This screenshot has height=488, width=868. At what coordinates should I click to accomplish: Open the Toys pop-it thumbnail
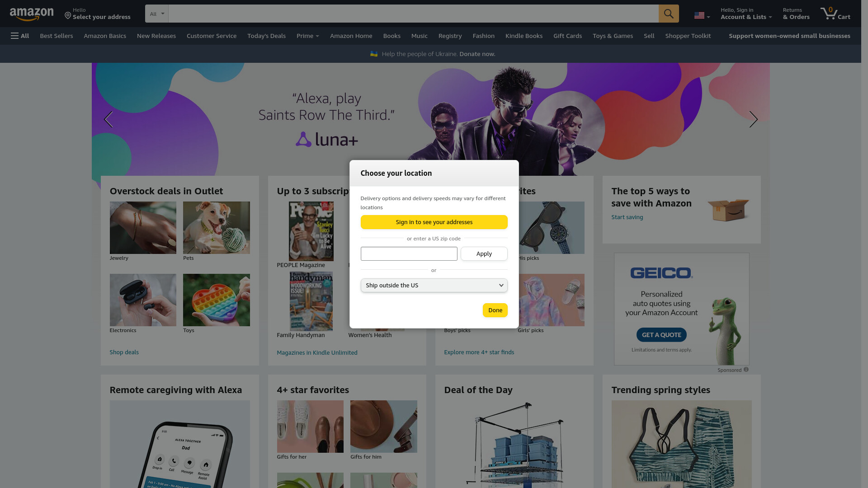tap(217, 300)
